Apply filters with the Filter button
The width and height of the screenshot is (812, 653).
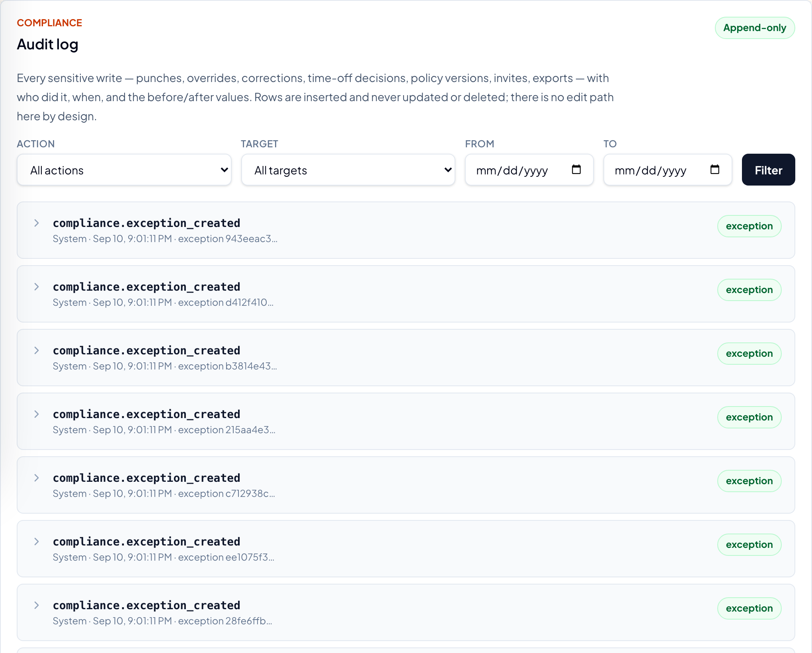tap(768, 170)
